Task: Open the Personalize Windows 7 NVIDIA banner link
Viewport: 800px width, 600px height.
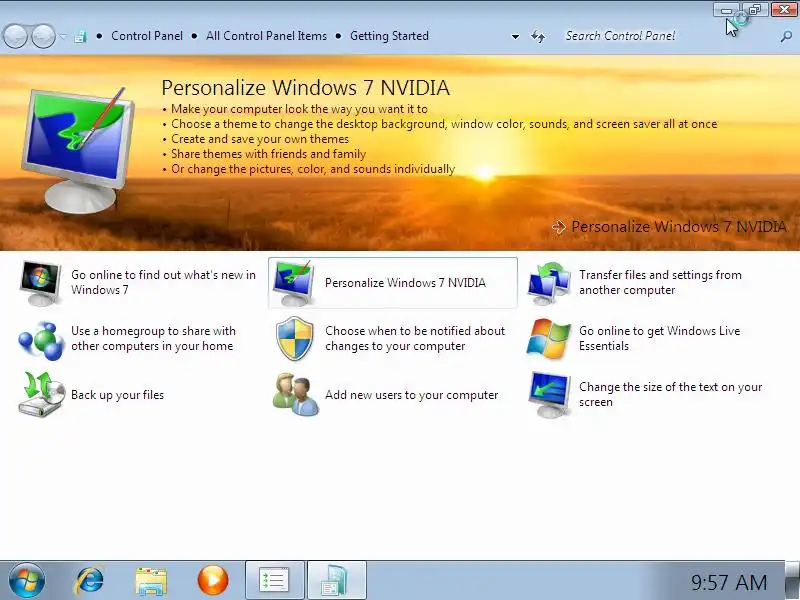Action: pyautogui.click(x=669, y=227)
